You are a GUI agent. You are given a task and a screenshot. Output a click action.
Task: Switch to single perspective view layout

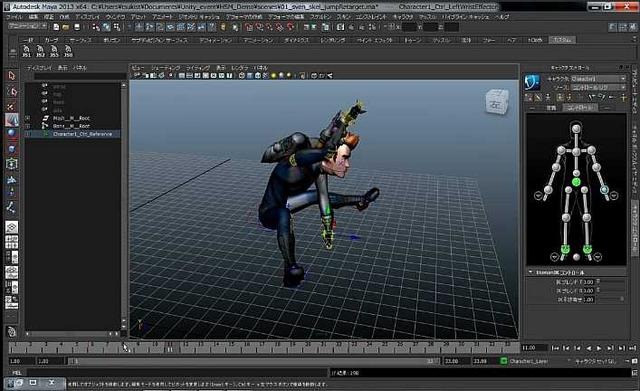click(x=11, y=227)
